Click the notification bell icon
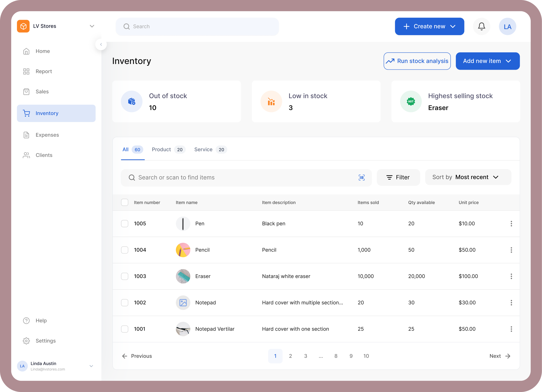 tap(481, 26)
